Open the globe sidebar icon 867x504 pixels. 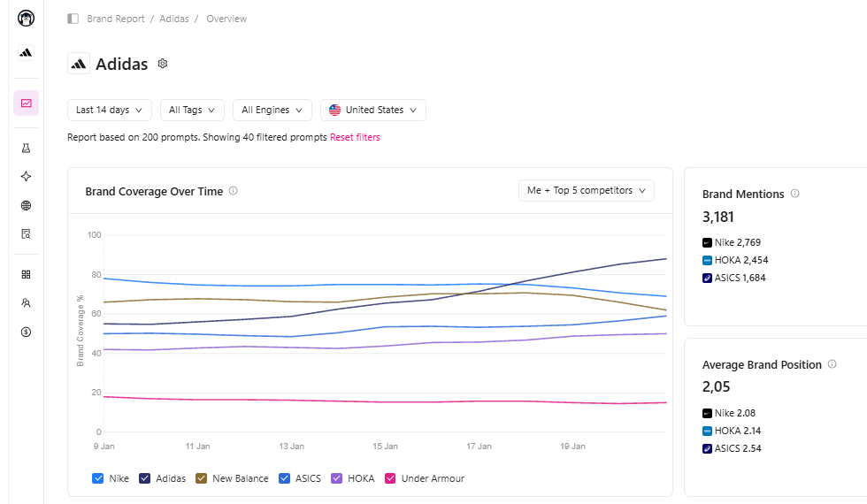26,205
